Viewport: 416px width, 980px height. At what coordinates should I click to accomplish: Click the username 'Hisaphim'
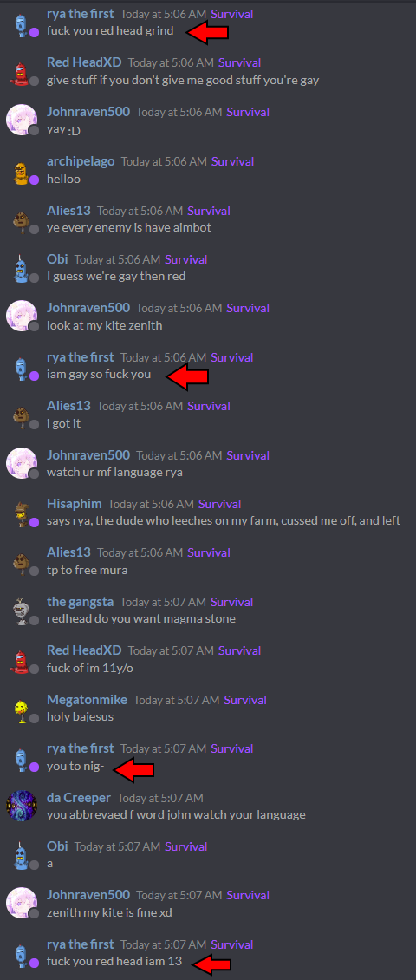(75, 504)
